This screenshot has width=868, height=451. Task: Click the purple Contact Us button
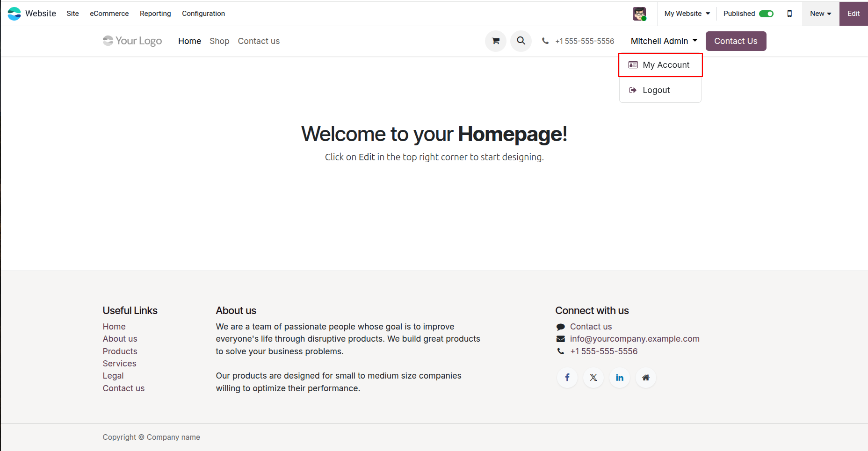(736, 41)
